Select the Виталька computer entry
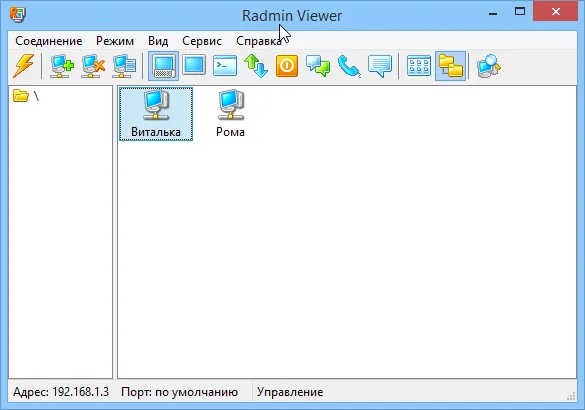 156,114
